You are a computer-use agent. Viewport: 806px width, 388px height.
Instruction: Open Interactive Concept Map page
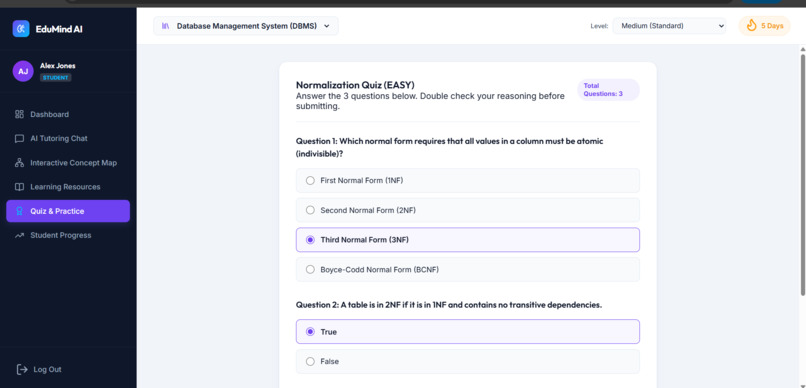pos(68,163)
